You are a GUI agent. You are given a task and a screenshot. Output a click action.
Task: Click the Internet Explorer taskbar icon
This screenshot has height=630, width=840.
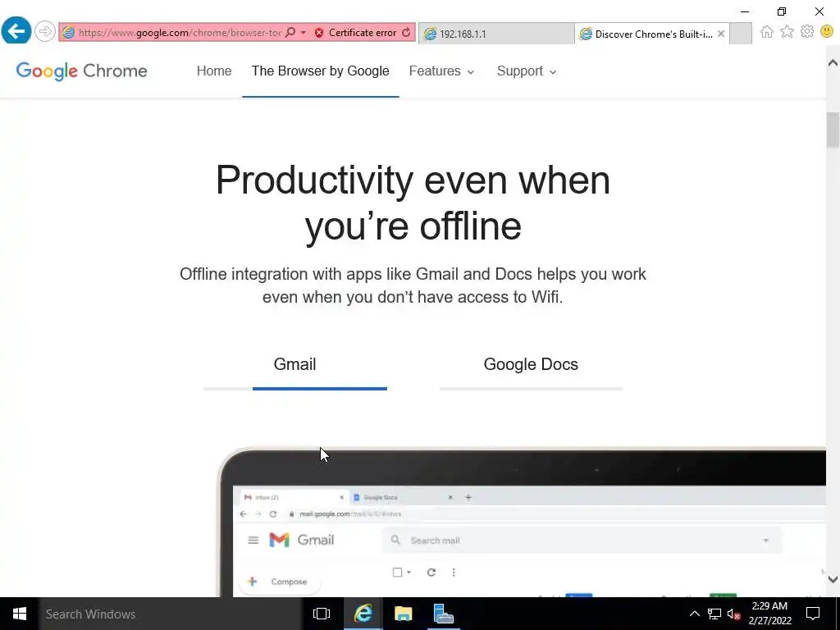pos(363,614)
